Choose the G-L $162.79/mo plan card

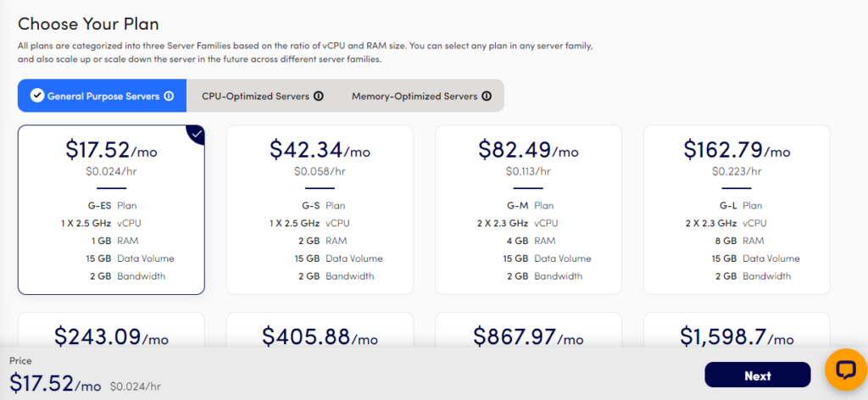737,209
